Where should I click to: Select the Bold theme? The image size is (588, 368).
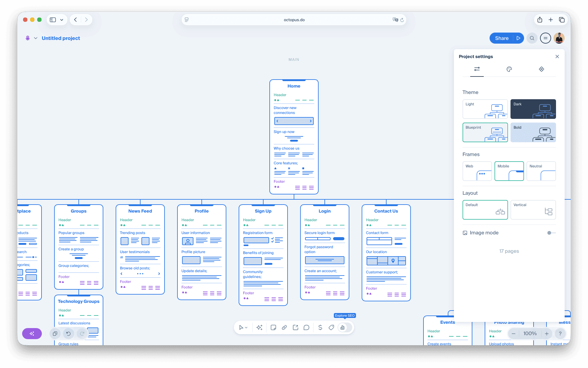coord(533,132)
